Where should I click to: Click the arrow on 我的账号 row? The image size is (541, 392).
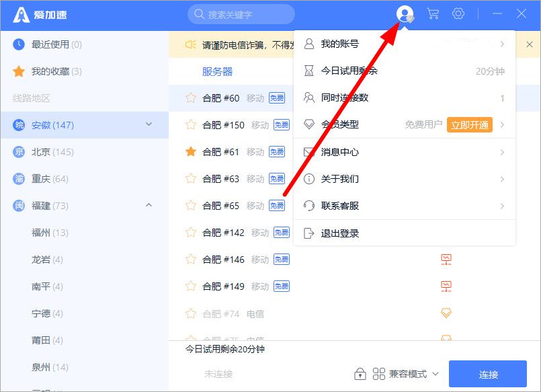tap(502, 44)
